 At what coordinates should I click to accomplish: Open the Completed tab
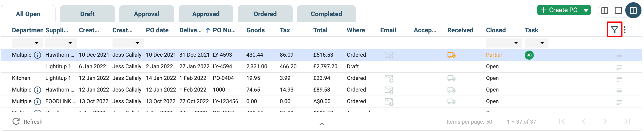(x=326, y=14)
